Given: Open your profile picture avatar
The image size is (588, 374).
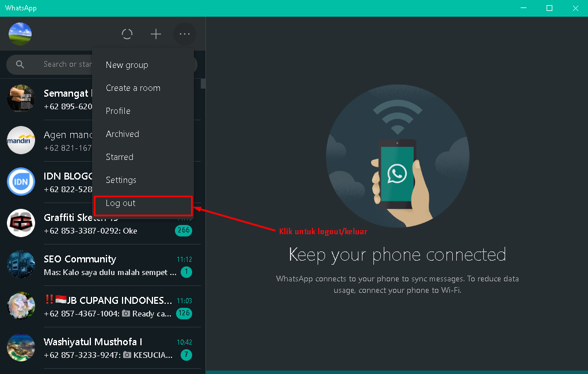Looking at the screenshot, I should coord(20,34).
